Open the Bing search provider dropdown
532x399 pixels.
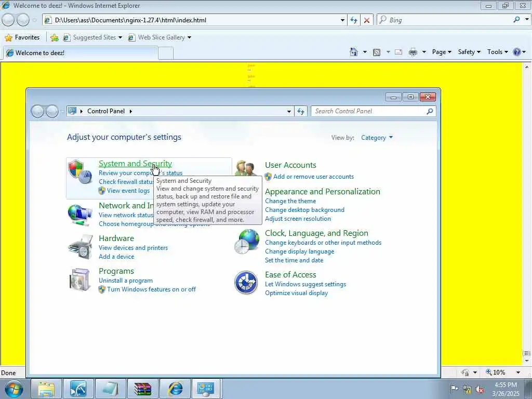pos(527,20)
